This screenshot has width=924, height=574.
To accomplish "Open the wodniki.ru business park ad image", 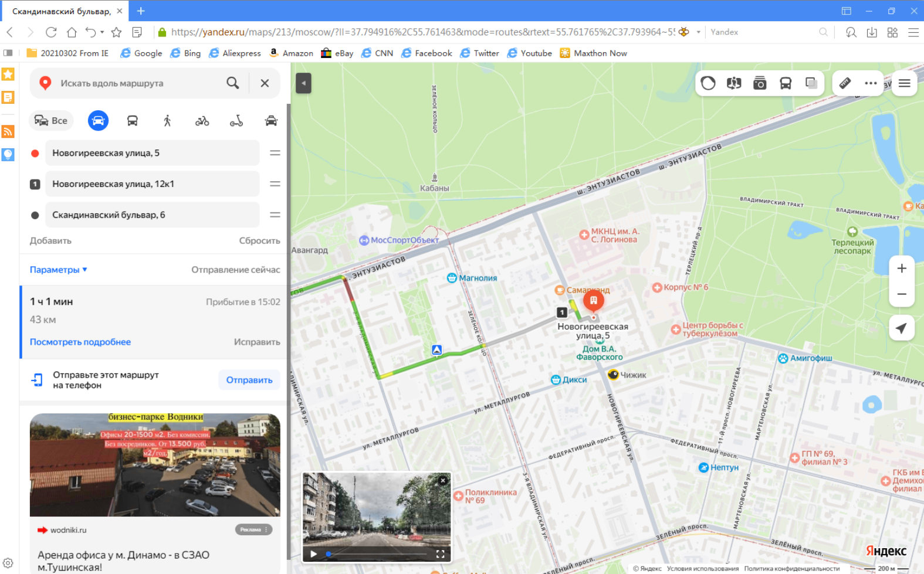I will (x=155, y=465).
